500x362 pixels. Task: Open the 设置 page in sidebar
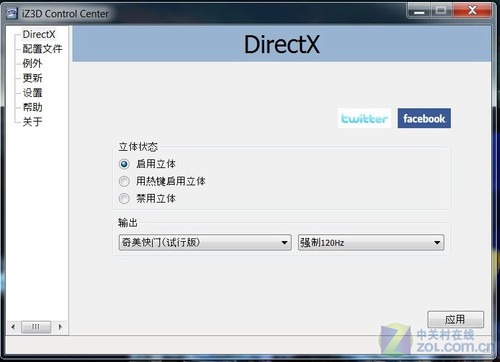(x=32, y=93)
